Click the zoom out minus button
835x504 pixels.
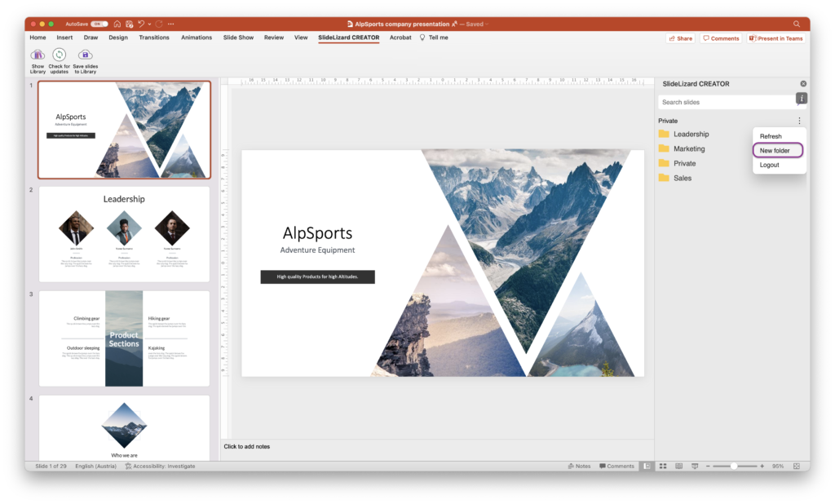pyautogui.click(x=708, y=466)
